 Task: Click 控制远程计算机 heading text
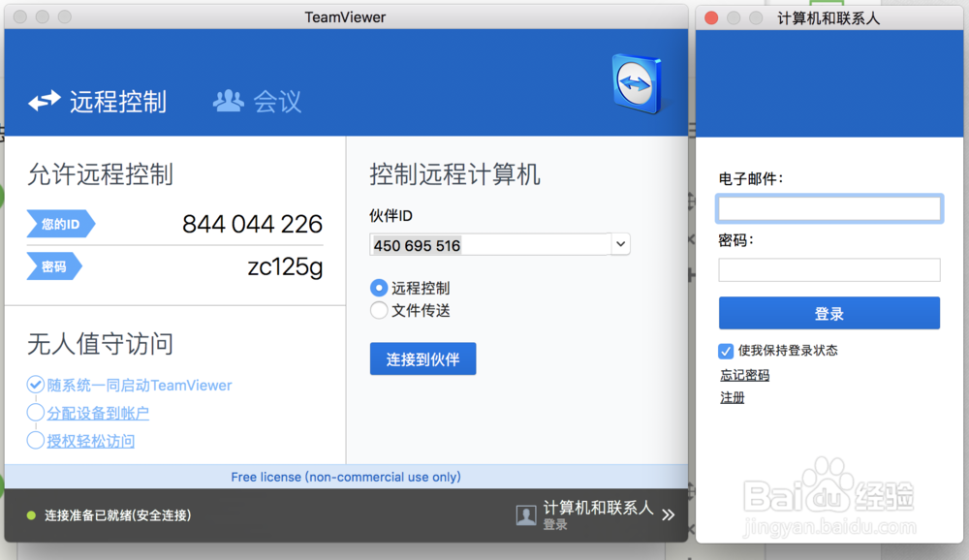tap(454, 174)
